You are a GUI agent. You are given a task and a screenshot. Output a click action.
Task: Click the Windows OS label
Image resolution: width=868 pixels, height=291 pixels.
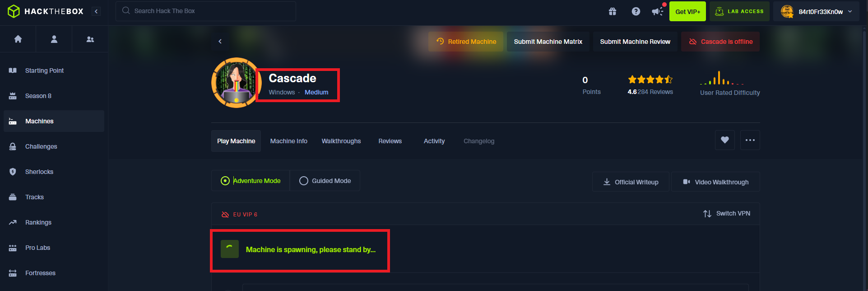click(x=282, y=92)
